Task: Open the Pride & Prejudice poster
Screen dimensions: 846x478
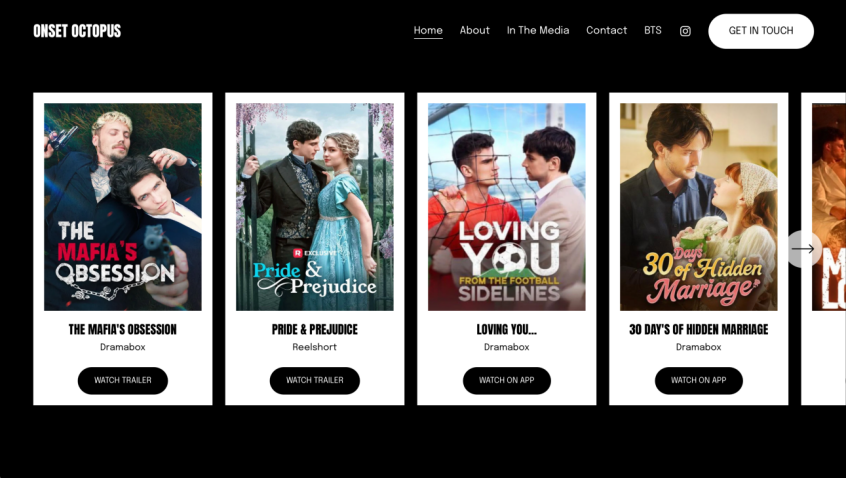Action: click(x=314, y=206)
